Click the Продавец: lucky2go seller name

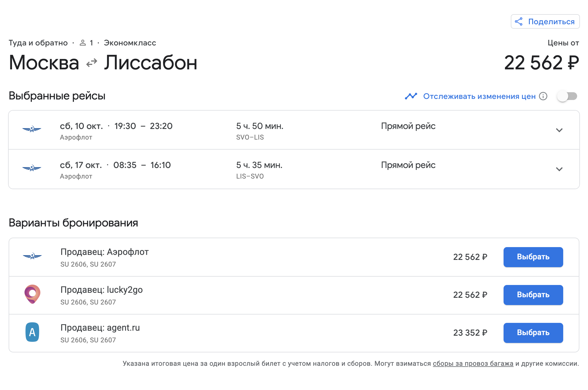tap(101, 290)
